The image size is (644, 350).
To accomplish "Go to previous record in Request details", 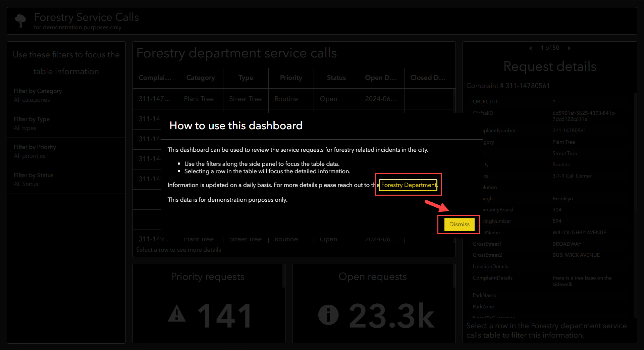I will click(x=531, y=48).
